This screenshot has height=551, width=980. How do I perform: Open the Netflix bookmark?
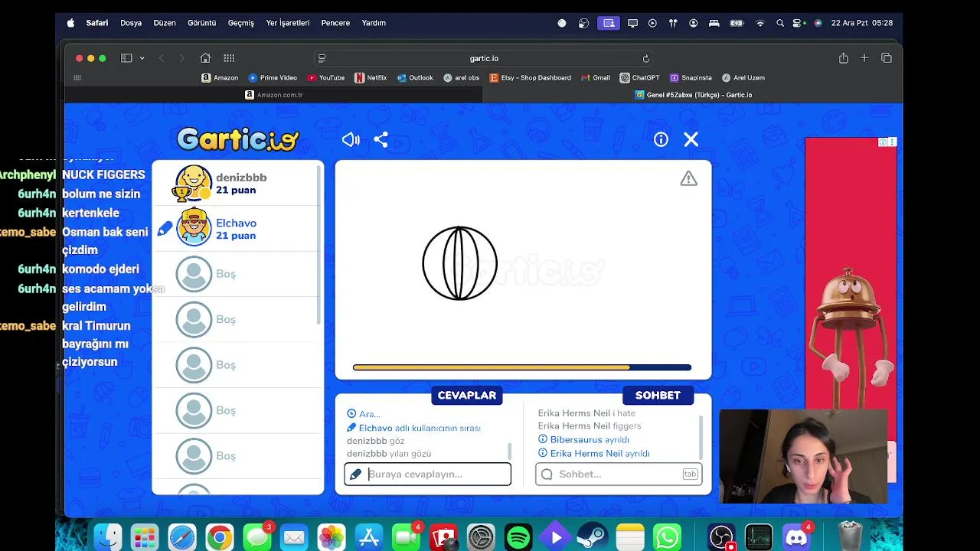371,77
